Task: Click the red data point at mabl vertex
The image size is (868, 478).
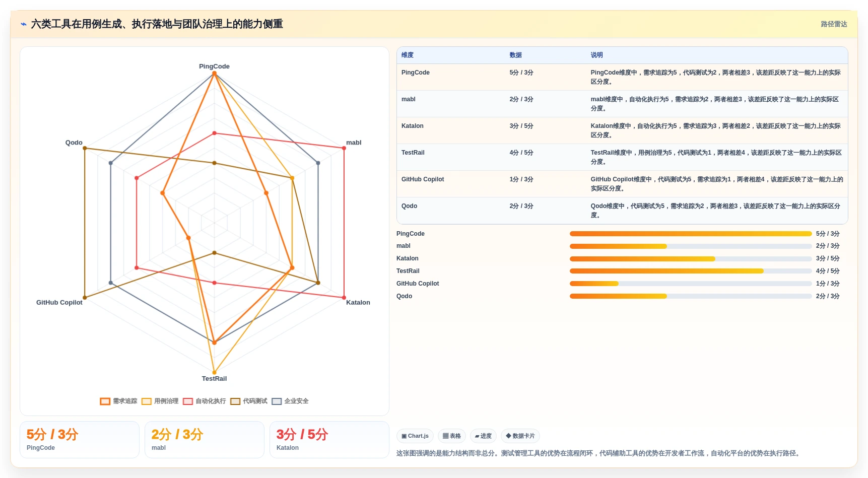Action: (344, 148)
